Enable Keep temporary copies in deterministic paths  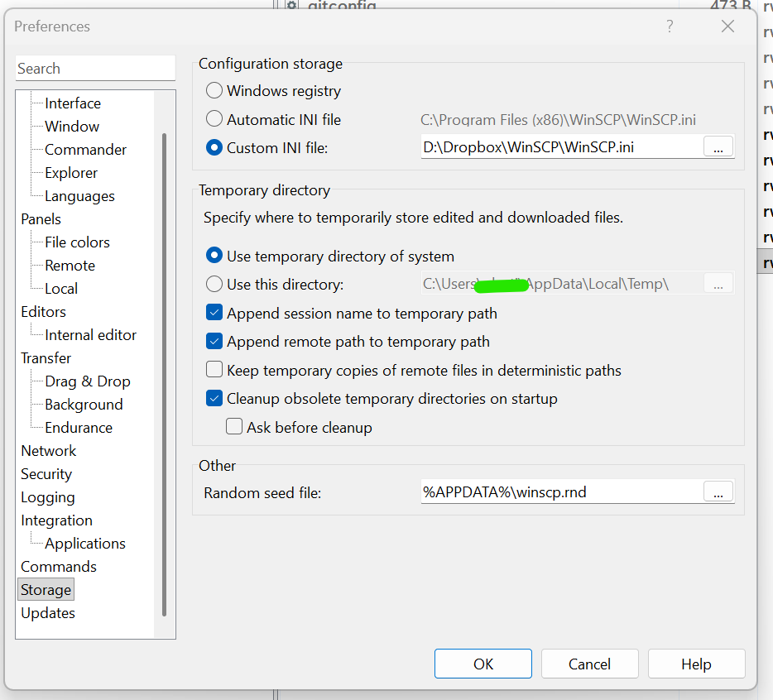tap(214, 370)
